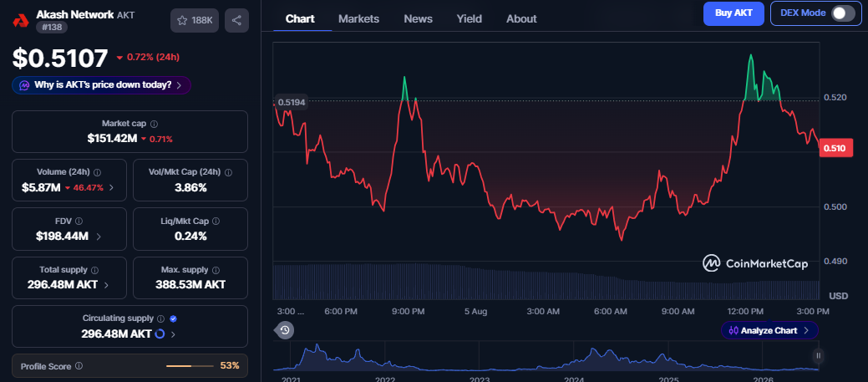Click Vol/Mkt Cap (24h) info icon

[228, 173]
